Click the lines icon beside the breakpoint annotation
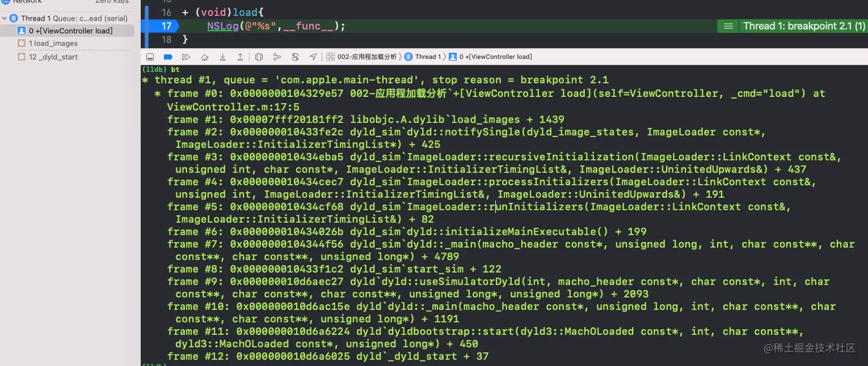The height and width of the screenshot is (366, 868). pos(728,26)
